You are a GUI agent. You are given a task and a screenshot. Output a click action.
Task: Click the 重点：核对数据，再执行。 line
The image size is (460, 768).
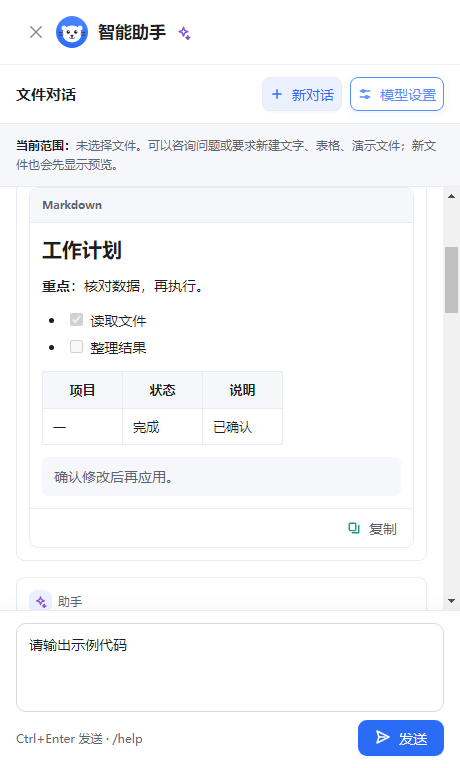[122, 286]
